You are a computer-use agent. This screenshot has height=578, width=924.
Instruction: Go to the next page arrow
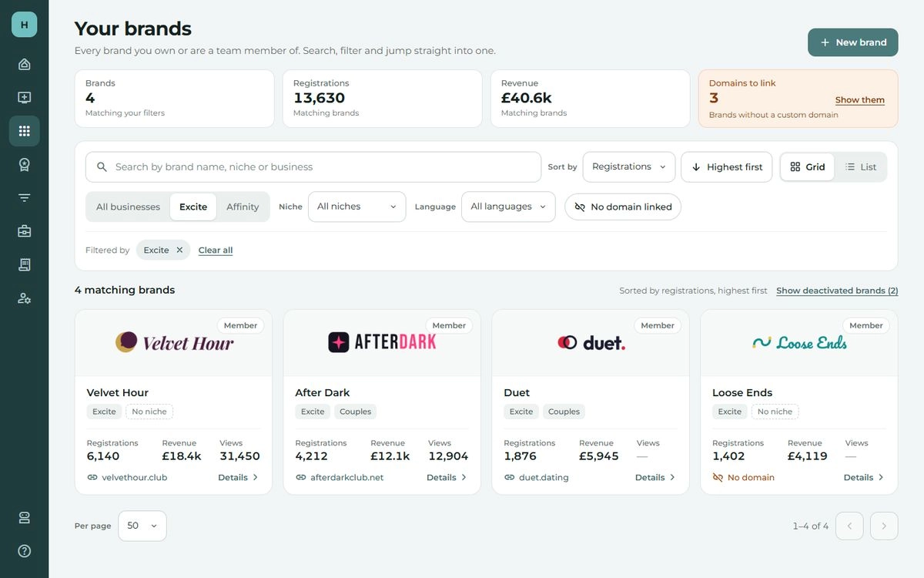click(x=884, y=526)
